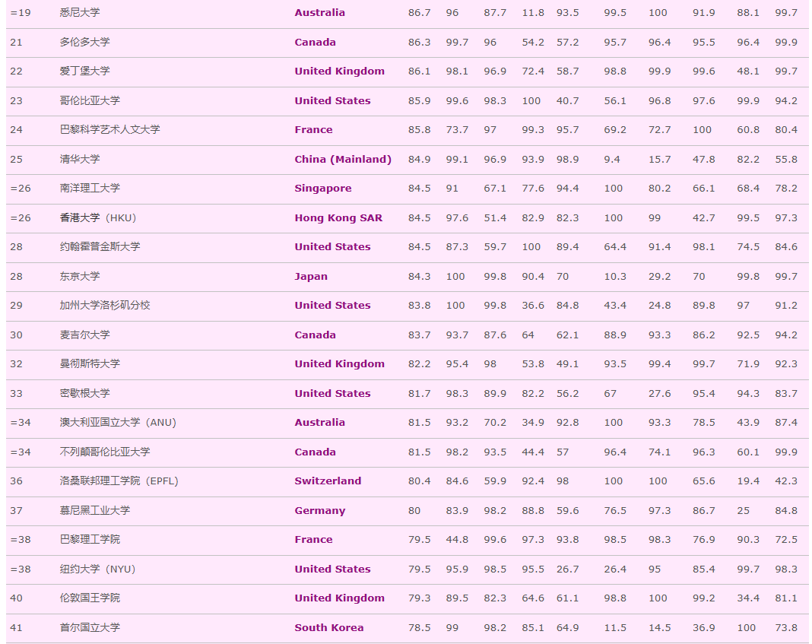
Task: Select university name 清华大学
Action: coord(80,160)
